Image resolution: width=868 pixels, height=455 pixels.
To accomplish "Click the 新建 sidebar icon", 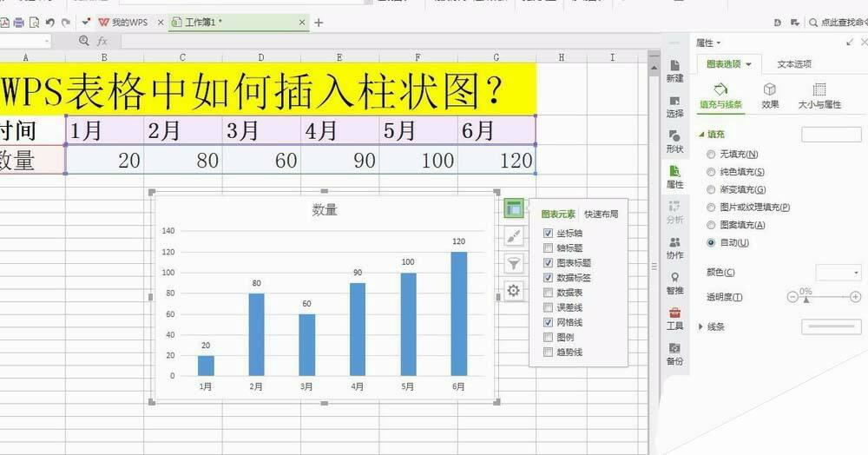I will point(674,71).
